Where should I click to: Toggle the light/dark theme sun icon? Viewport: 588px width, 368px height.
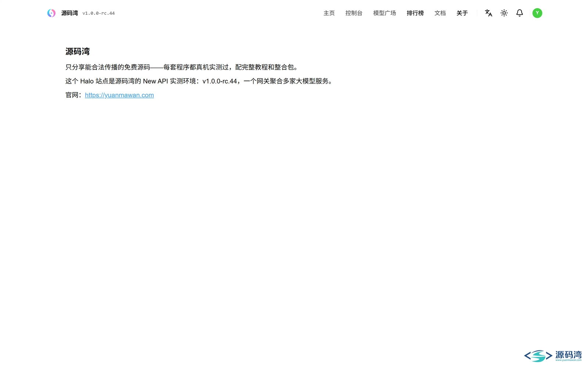(x=504, y=13)
